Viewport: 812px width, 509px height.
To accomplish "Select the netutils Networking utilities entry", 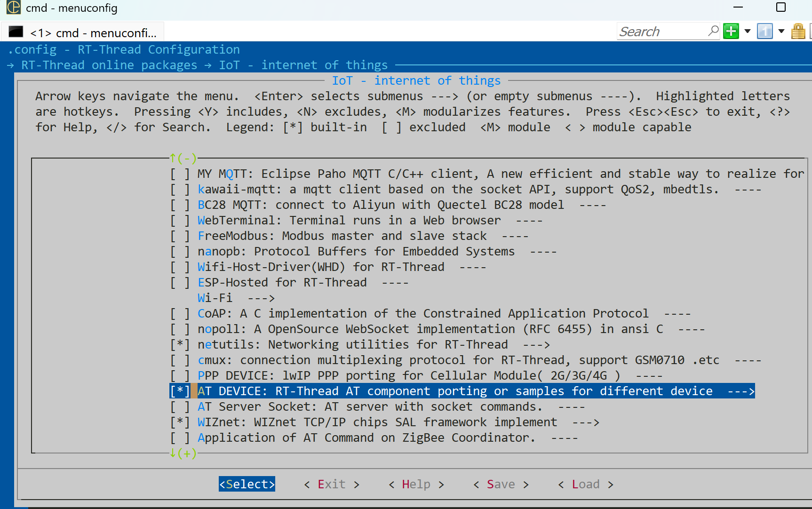I will tap(353, 345).
